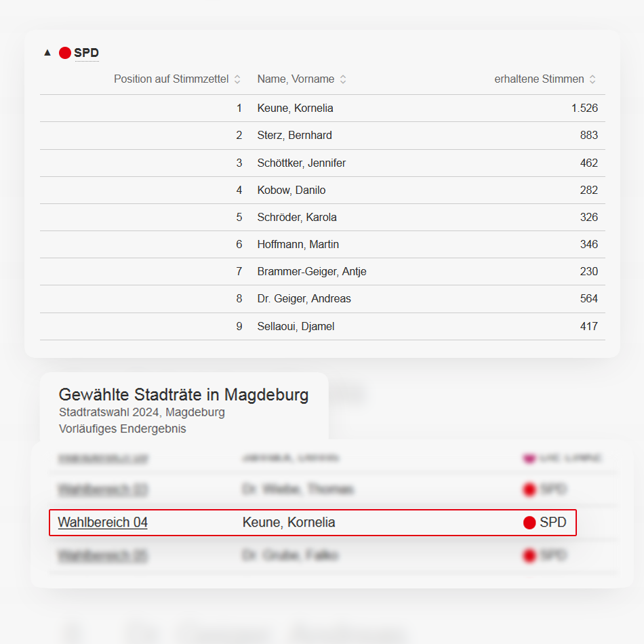Select the Brammer-Geiger, Antje row

tap(323, 271)
